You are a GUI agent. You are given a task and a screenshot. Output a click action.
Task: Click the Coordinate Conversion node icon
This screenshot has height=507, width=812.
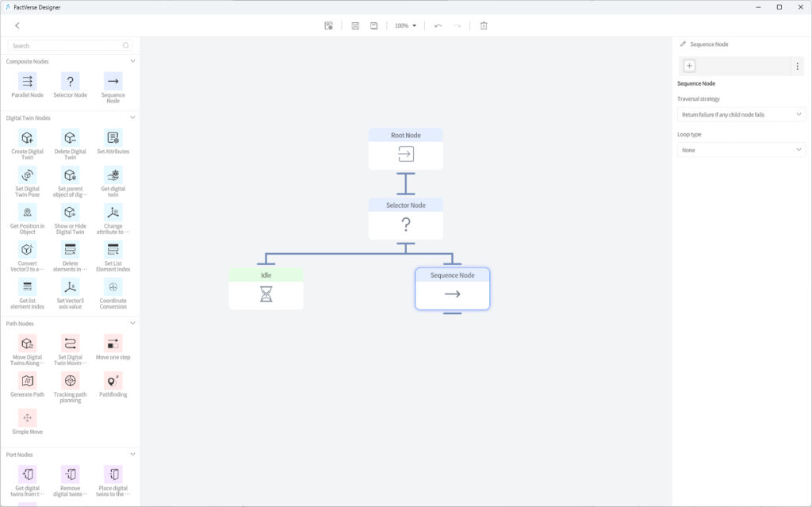[x=113, y=287]
